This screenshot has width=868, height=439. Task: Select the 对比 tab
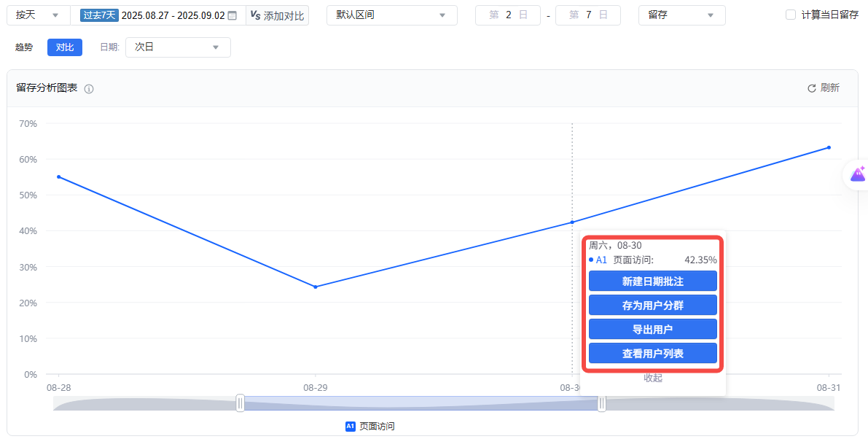(x=65, y=47)
